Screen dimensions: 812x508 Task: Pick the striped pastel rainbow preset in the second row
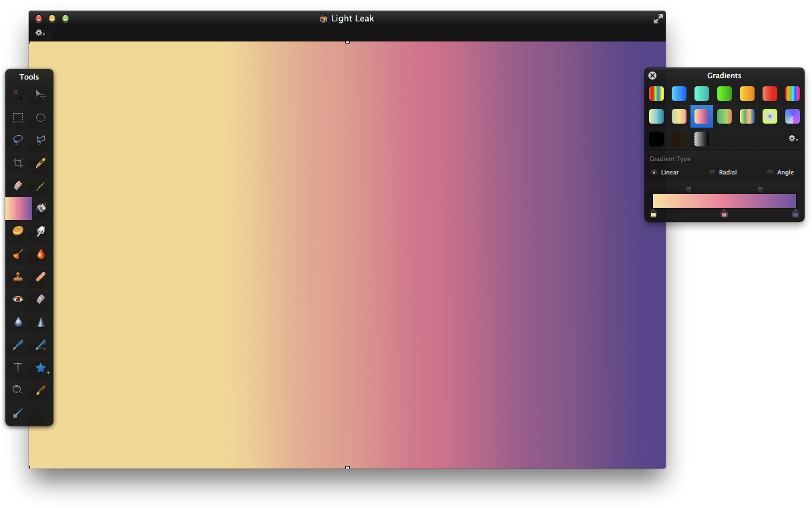(747, 116)
